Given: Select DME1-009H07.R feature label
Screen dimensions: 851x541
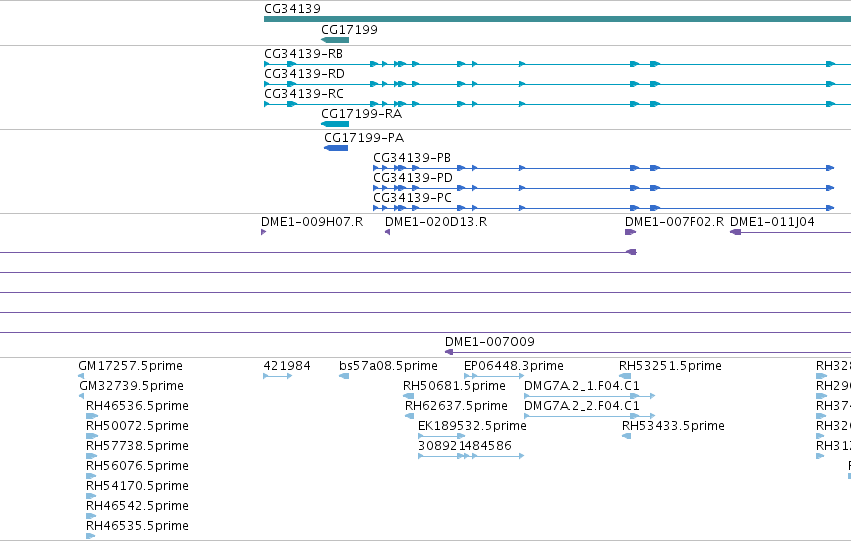Looking at the screenshot, I should pos(312,222).
